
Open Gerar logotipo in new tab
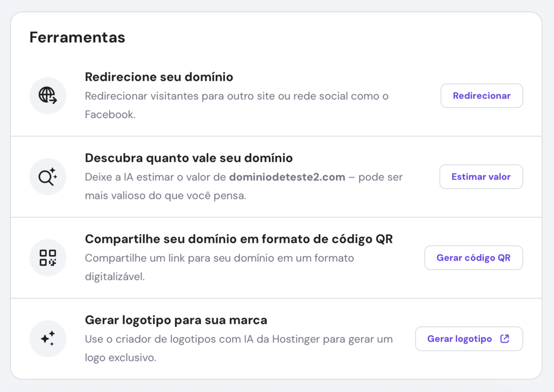tap(469, 338)
